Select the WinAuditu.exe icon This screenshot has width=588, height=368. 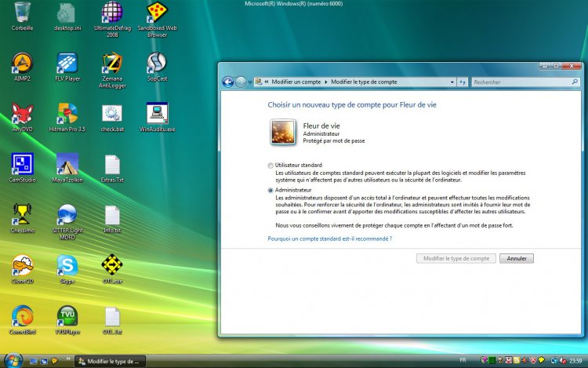[157, 113]
